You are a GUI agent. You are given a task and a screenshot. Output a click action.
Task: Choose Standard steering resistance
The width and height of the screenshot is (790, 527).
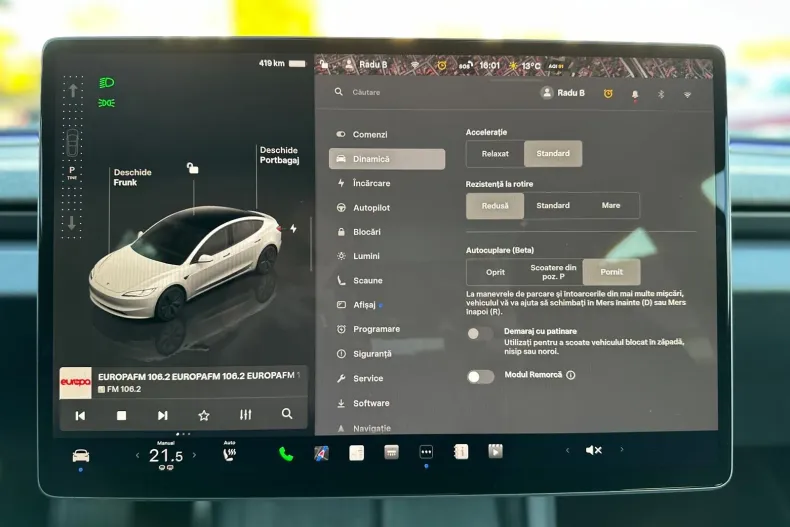pos(553,206)
